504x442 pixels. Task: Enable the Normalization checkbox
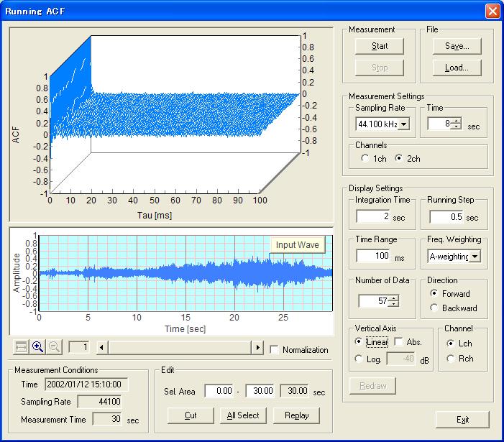pos(274,349)
